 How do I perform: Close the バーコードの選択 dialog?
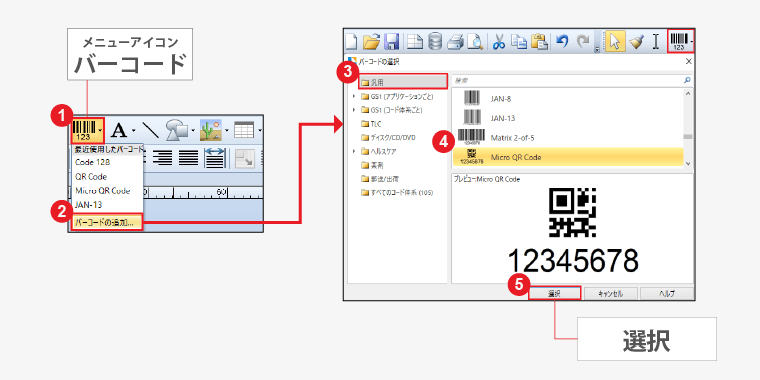pyautogui.click(x=688, y=62)
